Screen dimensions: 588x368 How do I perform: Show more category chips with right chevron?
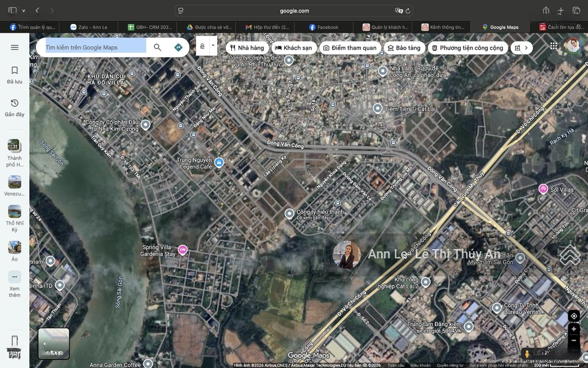[x=526, y=48]
